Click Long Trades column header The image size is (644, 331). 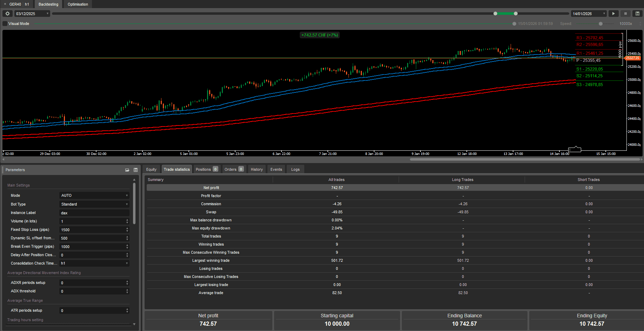(463, 180)
